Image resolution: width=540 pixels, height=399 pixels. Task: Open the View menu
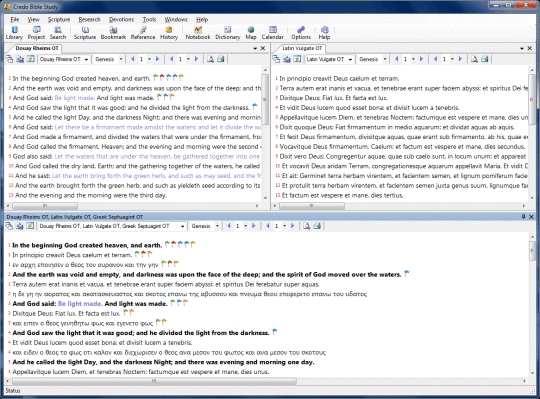[33, 19]
